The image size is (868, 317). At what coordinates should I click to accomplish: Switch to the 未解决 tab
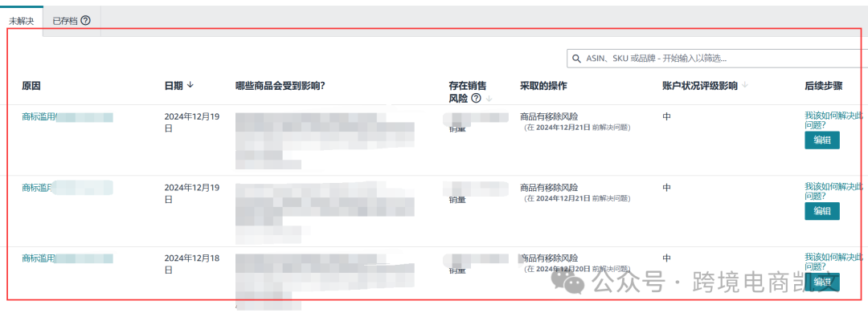(22, 21)
